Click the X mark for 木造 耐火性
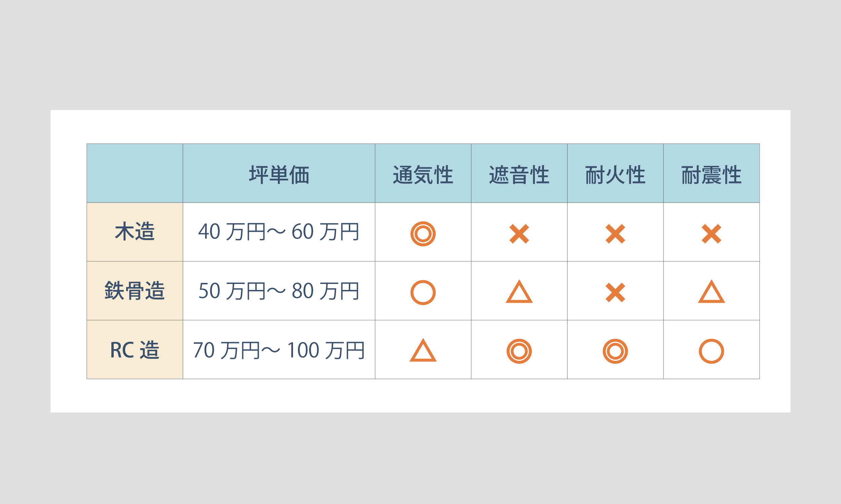841x504 pixels. click(615, 234)
